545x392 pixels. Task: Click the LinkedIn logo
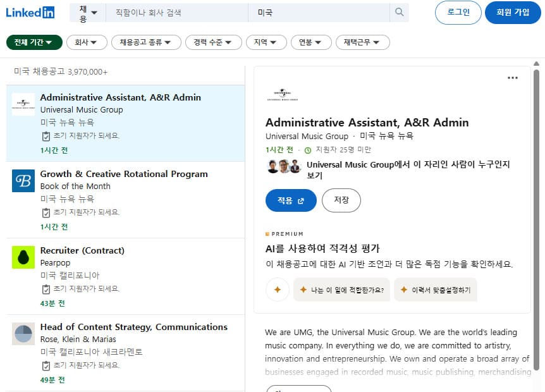pyautogui.click(x=30, y=13)
